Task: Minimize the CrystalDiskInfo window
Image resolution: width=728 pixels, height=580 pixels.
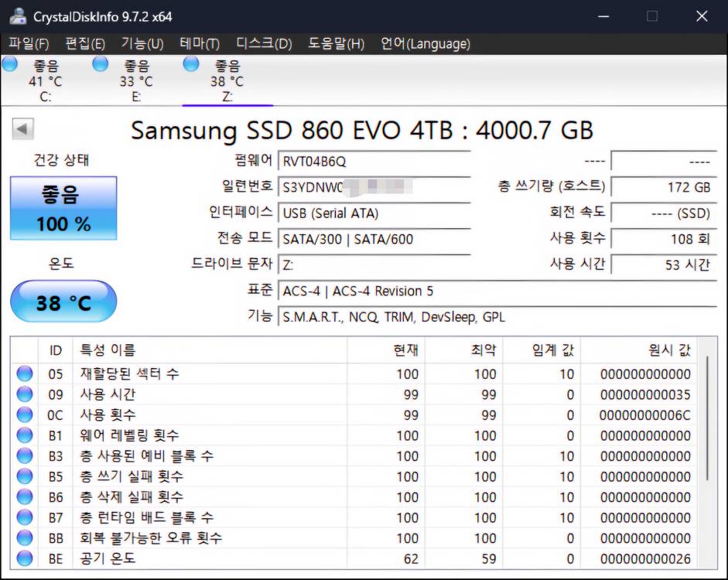Action: [x=603, y=16]
